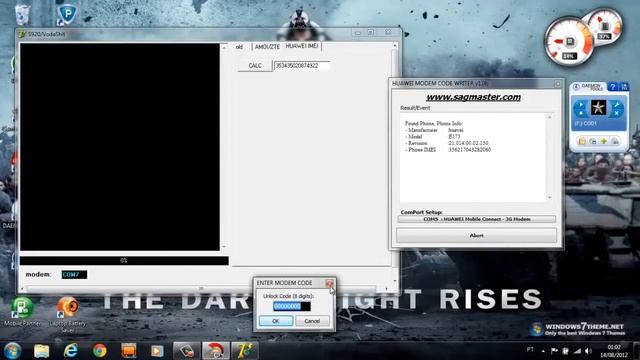Launch Google Chrome from the taskbar
Image resolution: width=640 pixels, height=360 pixels.
point(99,351)
